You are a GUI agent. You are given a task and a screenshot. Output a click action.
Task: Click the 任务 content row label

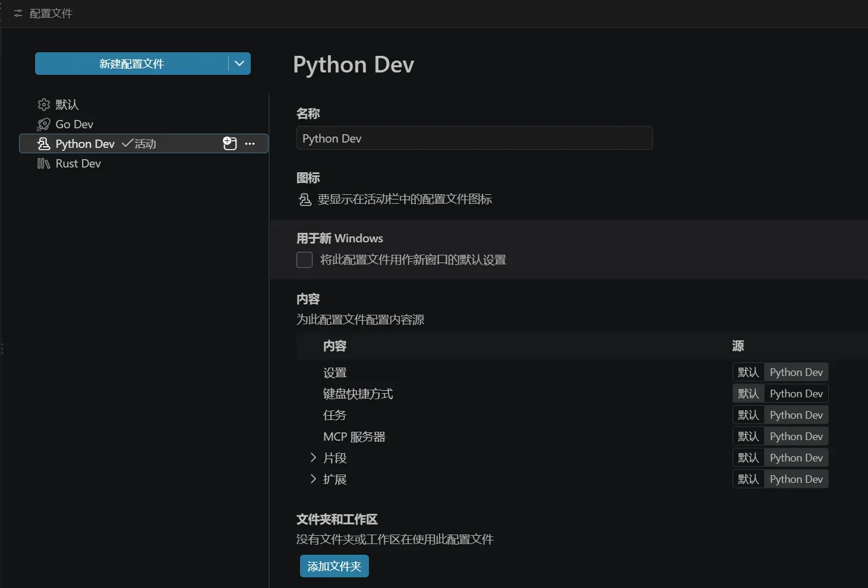(335, 415)
